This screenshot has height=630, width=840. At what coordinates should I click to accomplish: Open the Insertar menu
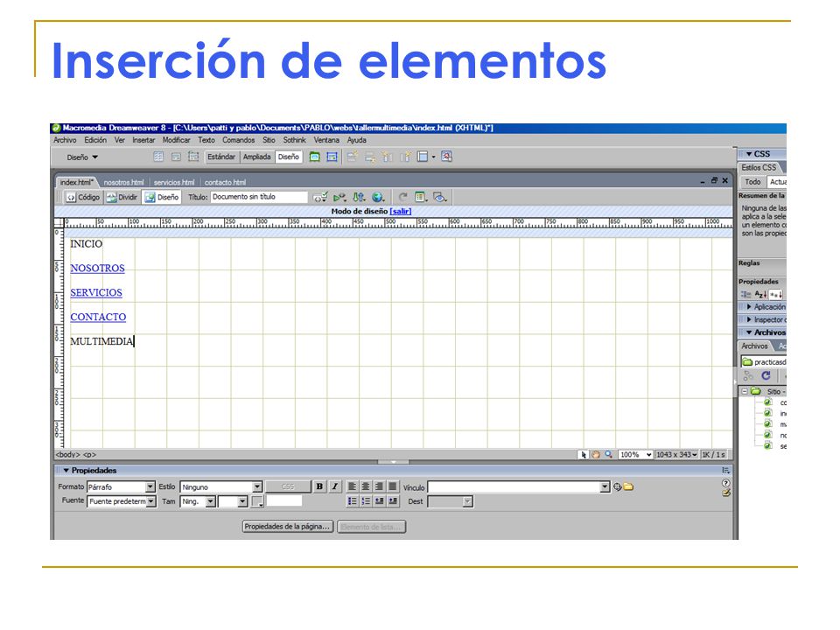[143, 140]
